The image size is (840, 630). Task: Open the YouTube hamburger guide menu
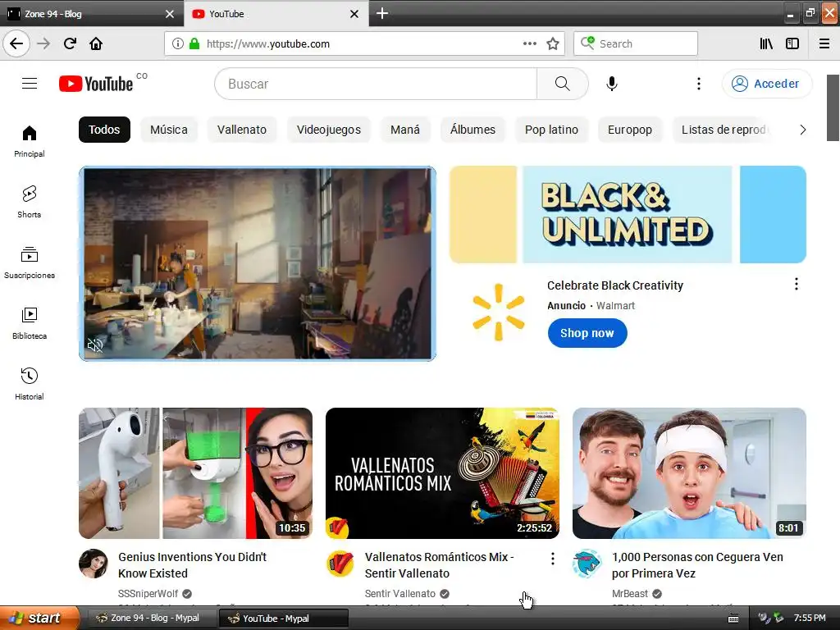point(30,84)
